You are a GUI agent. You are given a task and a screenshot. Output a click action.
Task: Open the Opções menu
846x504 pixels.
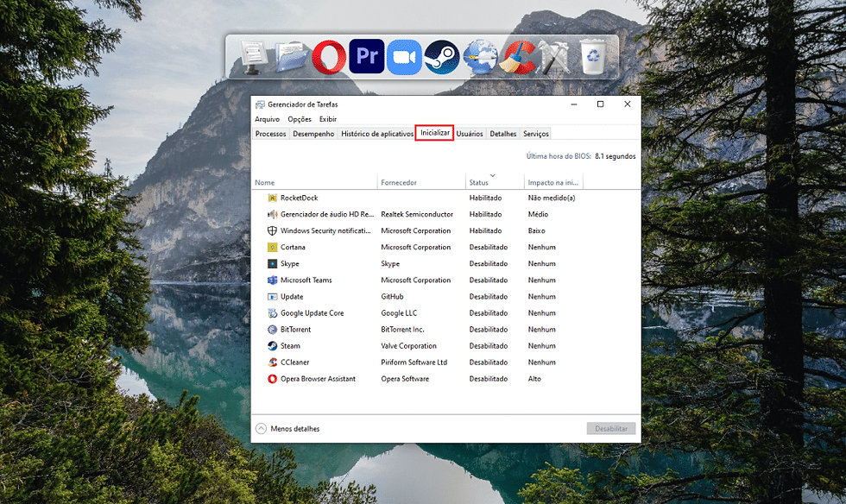(300, 119)
